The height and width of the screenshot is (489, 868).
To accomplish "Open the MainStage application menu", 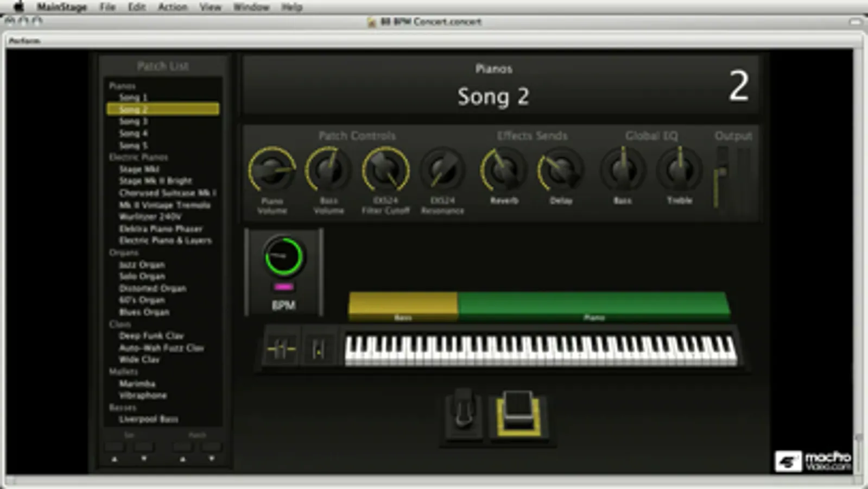I will (x=62, y=7).
